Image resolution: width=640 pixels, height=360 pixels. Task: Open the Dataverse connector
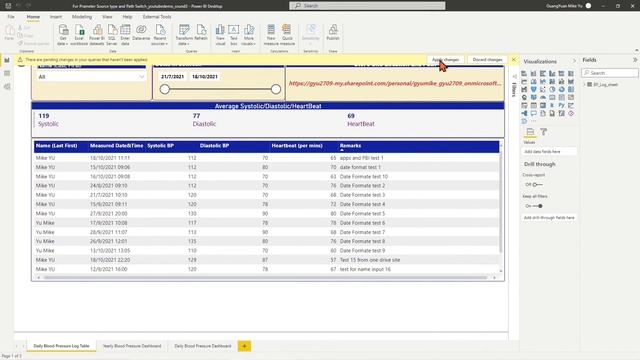(141, 32)
